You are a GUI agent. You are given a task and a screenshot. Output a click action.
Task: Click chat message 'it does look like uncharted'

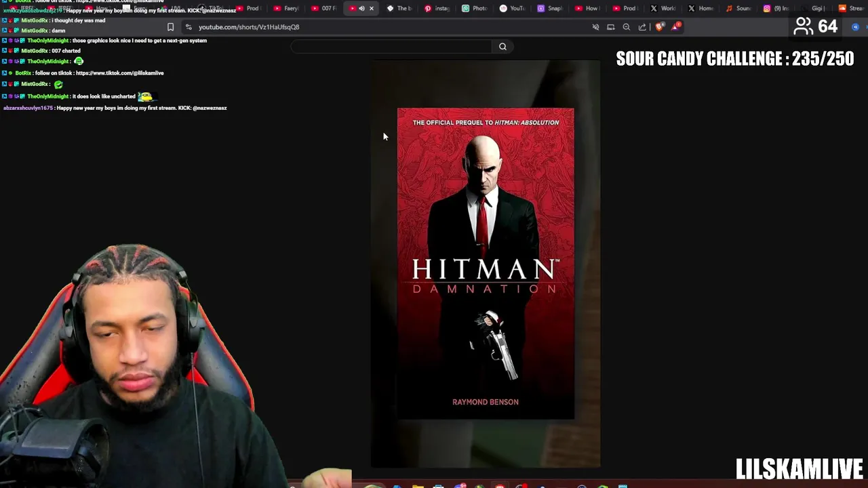(104, 96)
